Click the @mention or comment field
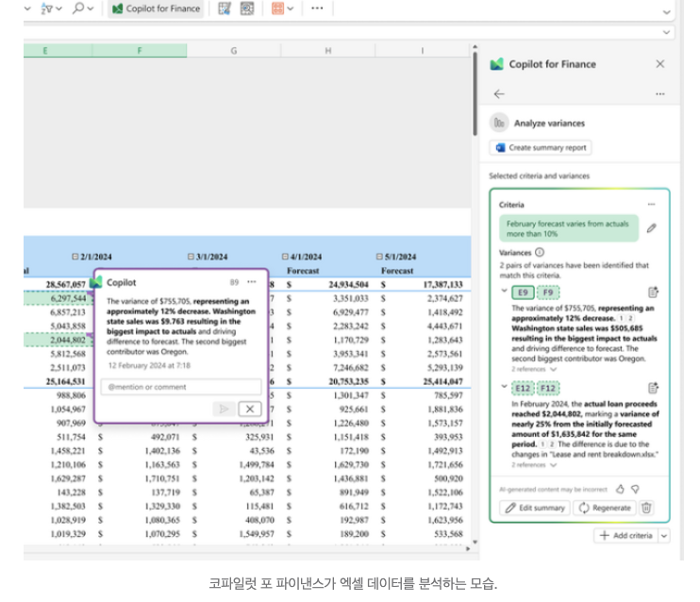The height and width of the screenshot is (602, 700). [x=181, y=387]
